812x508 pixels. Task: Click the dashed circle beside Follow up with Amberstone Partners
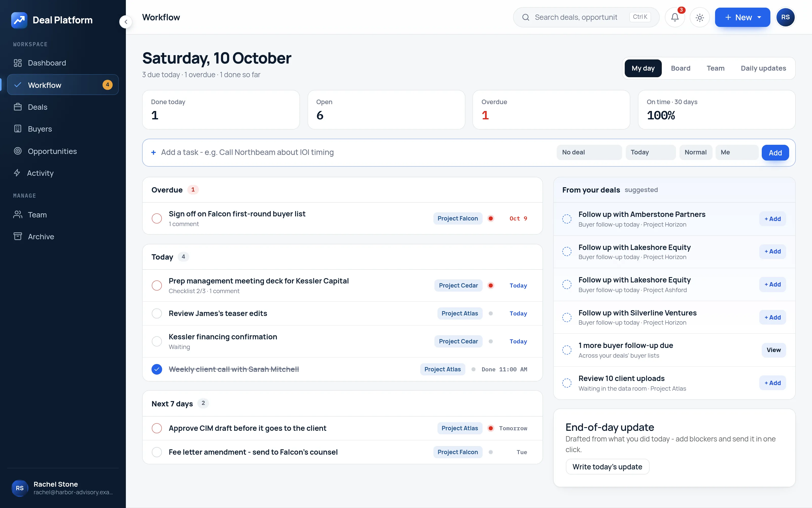pos(567,219)
